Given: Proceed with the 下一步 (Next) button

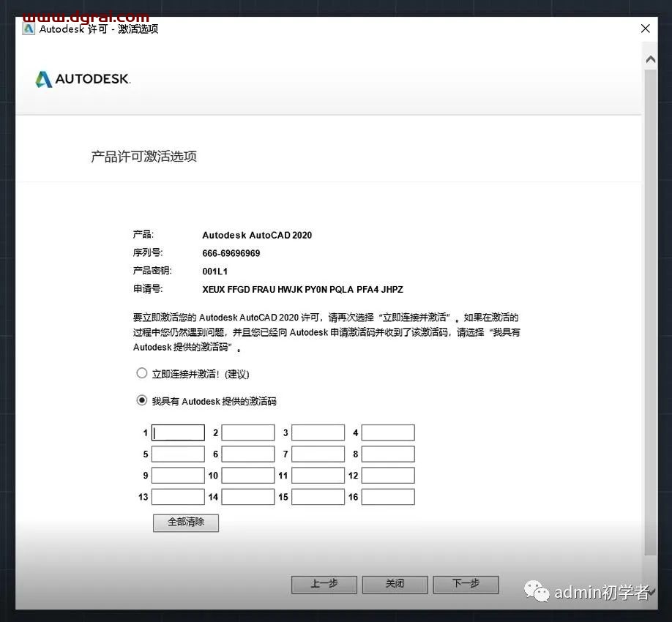Looking at the screenshot, I should tap(466, 584).
